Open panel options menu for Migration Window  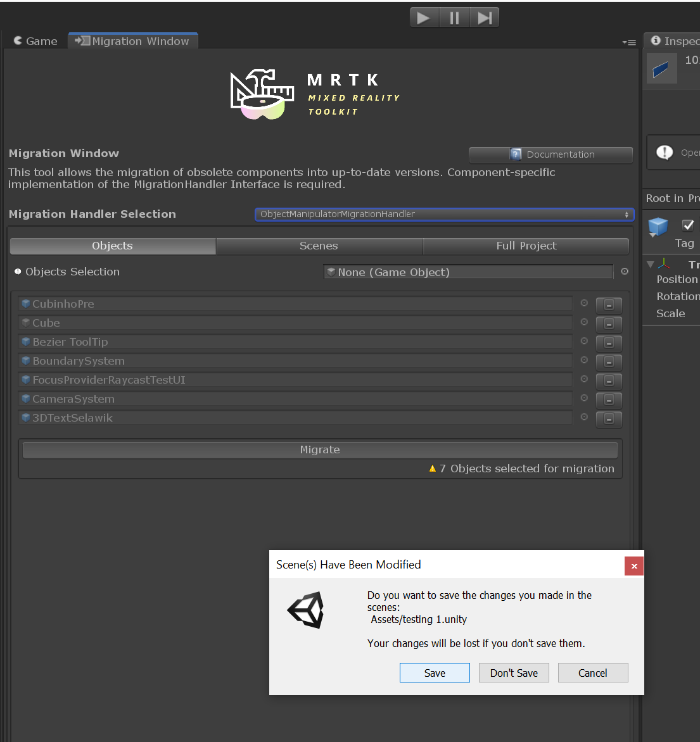629,42
